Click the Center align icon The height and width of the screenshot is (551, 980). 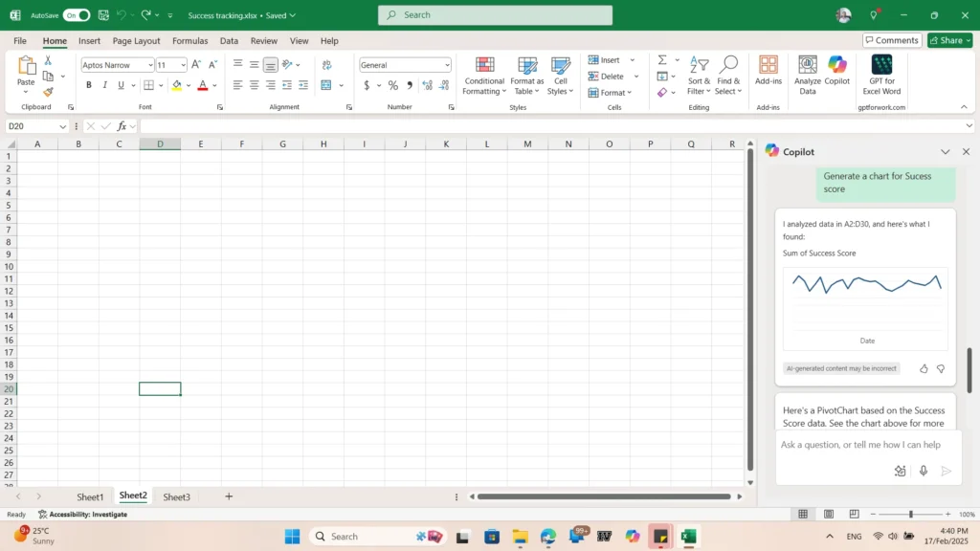coord(254,85)
